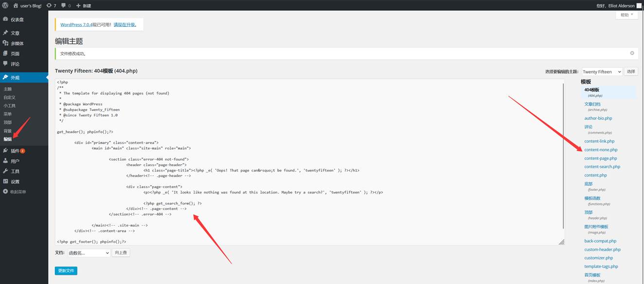This screenshot has width=644, height=284.
Task: Click the 请现在升级 upgrade link
Action: pyautogui.click(x=125, y=25)
